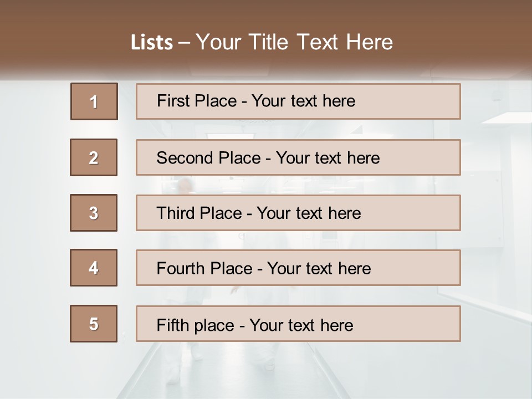Click the number 5 box
Screen dimensions: 532x399
coord(94,324)
